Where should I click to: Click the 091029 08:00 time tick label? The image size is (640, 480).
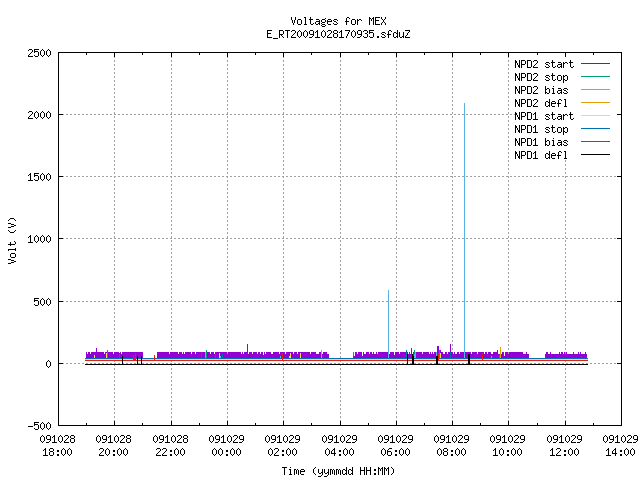pos(451,446)
